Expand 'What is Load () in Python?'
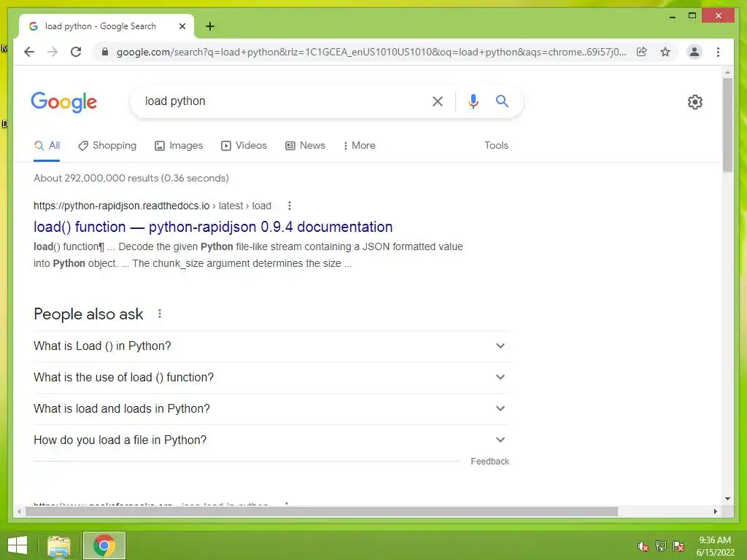Screen dimensions: 747x560 [x=271, y=346]
